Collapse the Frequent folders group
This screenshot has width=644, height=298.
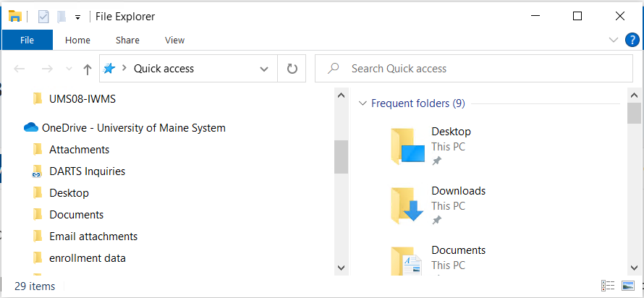(x=363, y=103)
